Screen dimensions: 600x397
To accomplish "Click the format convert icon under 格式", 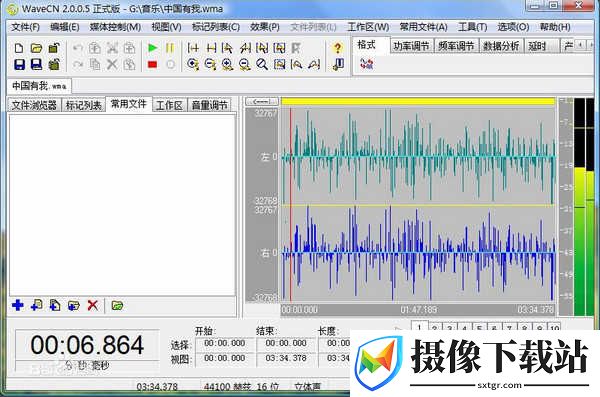I will [x=366, y=64].
